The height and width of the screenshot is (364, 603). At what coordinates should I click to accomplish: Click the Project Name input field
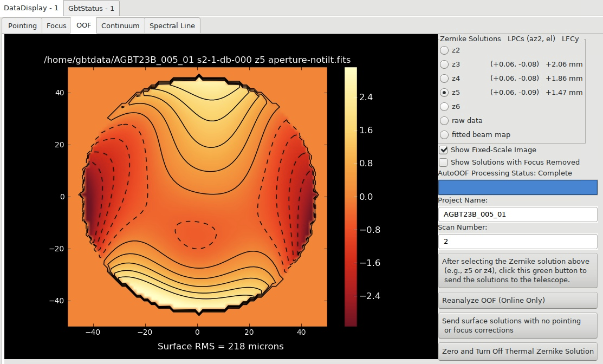point(517,214)
